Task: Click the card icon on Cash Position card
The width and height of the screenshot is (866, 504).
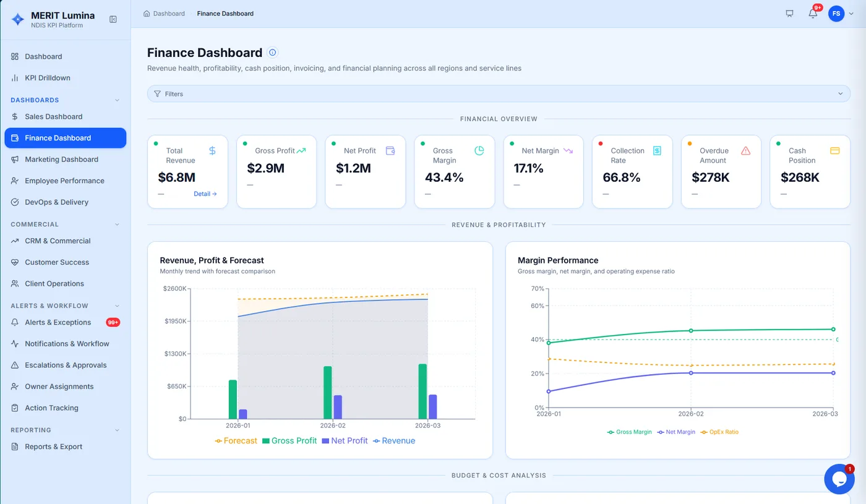Action: tap(834, 150)
